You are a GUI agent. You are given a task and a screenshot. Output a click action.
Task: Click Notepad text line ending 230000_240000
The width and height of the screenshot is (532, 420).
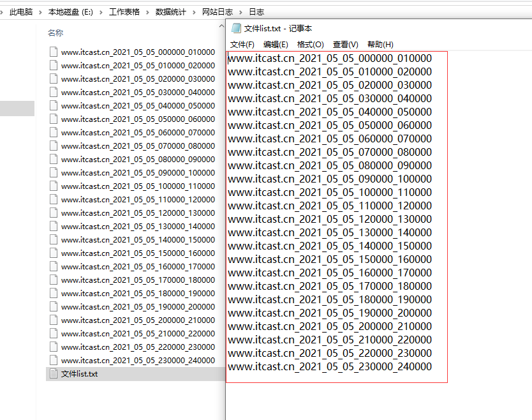pos(330,366)
